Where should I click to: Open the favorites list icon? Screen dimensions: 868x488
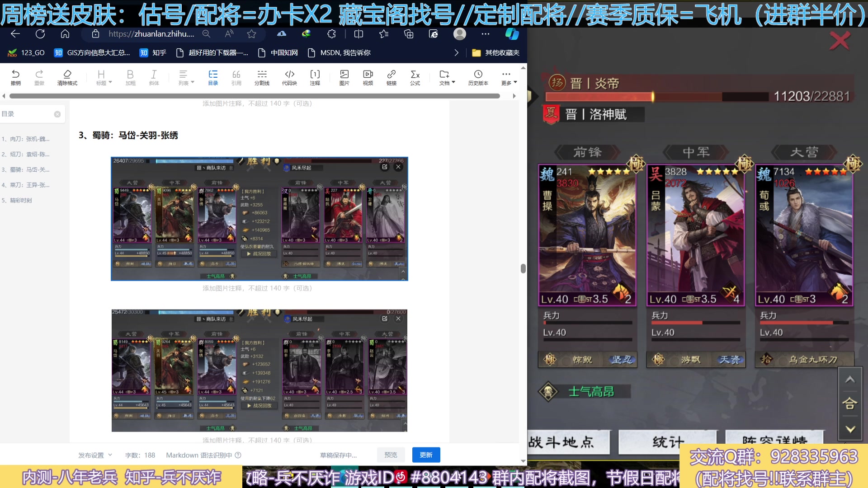coord(384,34)
